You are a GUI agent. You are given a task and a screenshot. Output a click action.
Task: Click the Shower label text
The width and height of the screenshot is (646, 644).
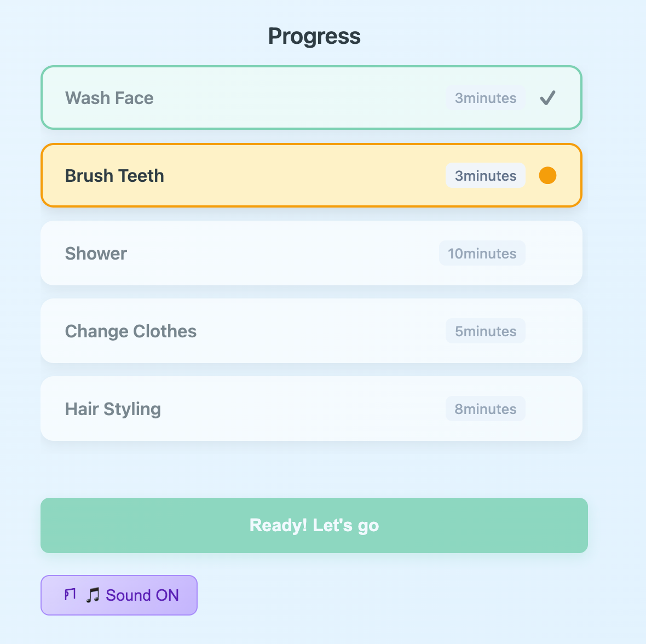click(96, 254)
